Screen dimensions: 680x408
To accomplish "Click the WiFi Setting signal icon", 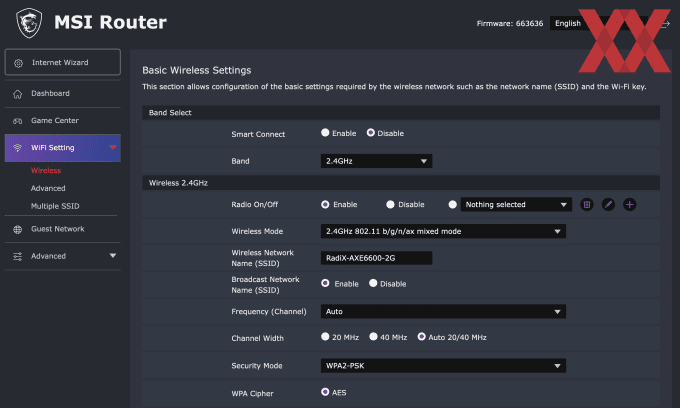I will click(17, 148).
